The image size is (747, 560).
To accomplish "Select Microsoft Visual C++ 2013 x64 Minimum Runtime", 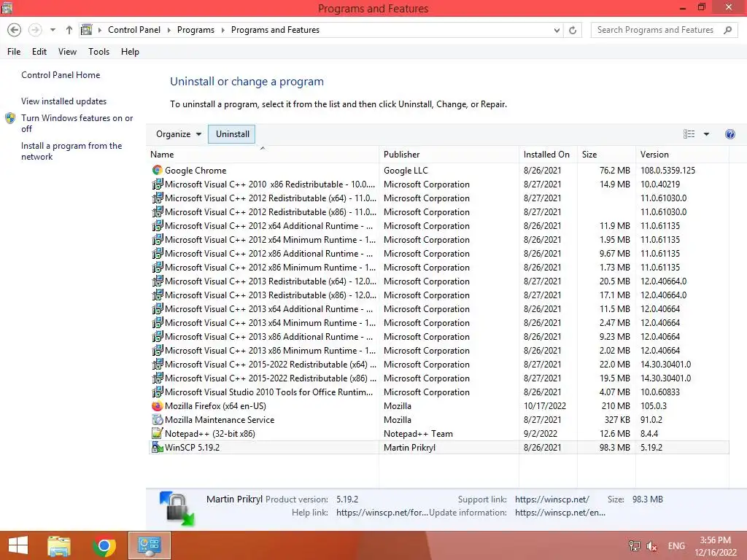I will 438,322.
